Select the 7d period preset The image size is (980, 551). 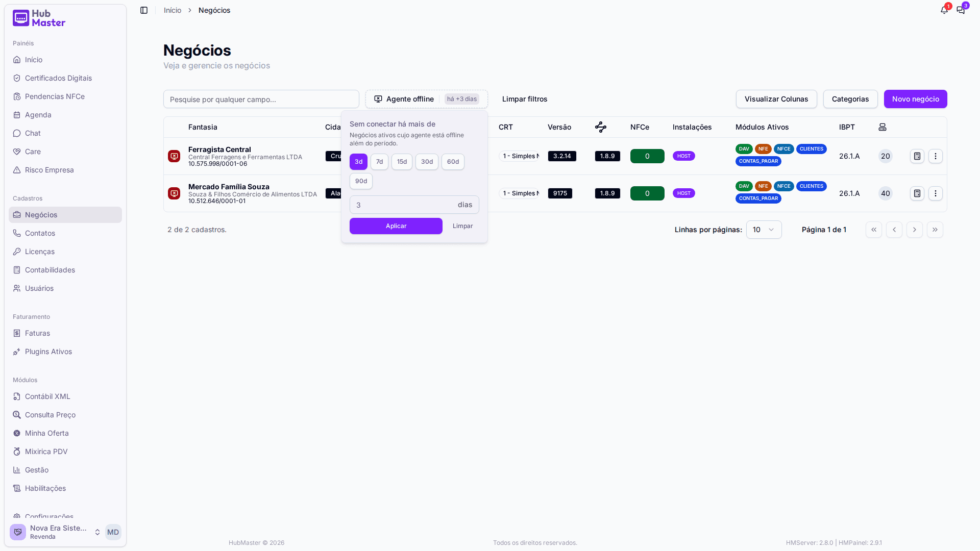379,162
